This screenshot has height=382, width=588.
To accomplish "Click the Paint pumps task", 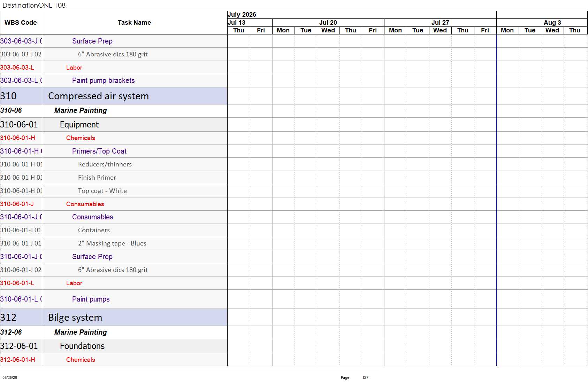I will pos(91,299).
